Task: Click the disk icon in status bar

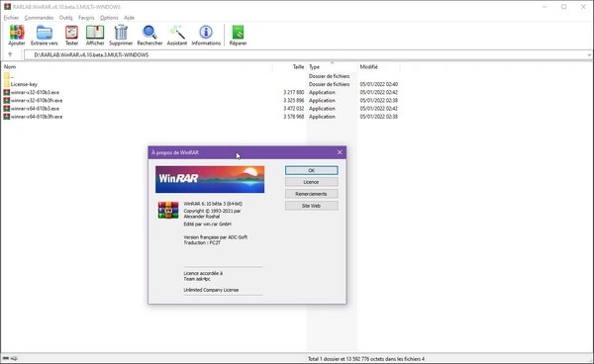Action: (x=6, y=358)
